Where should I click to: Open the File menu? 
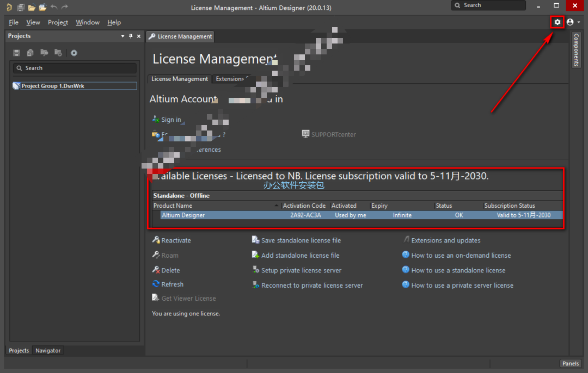(14, 22)
